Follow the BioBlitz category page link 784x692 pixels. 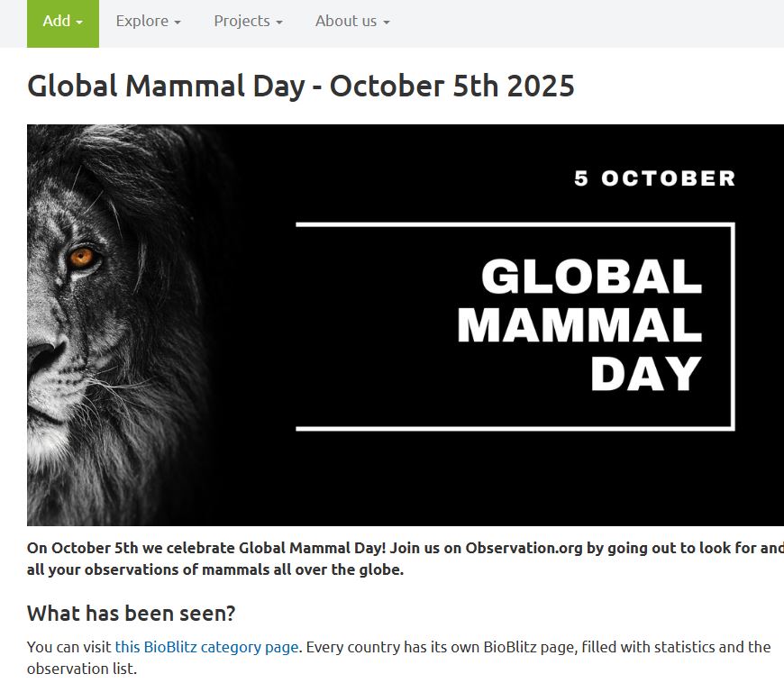click(206, 647)
